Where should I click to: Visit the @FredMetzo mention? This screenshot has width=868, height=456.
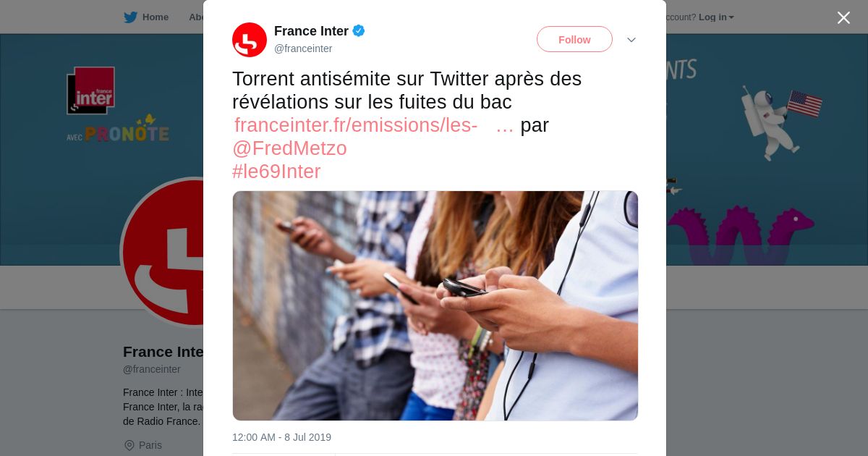289,148
